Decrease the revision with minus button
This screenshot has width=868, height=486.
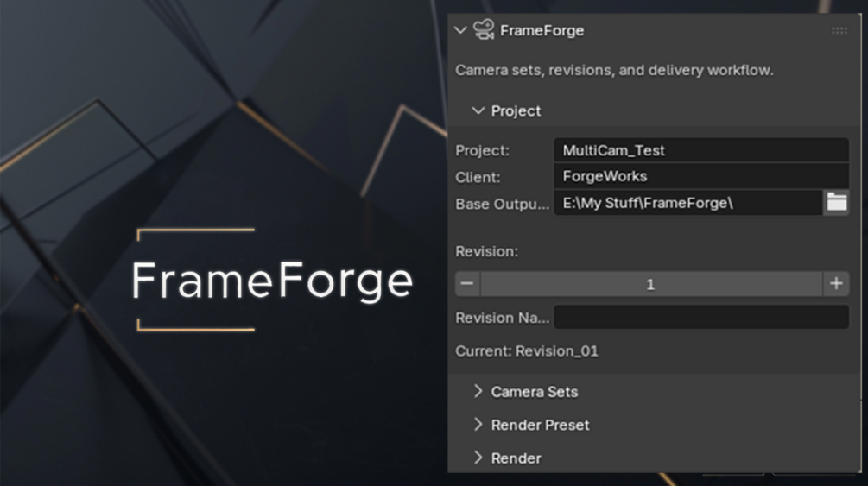click(467, 284)
